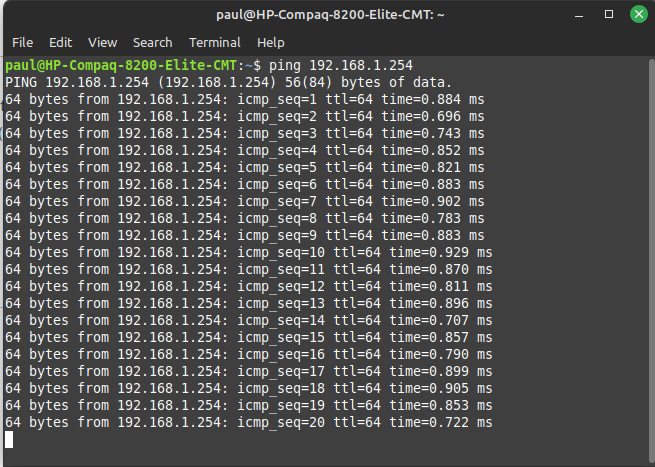Click the icmp_seq=20 last output line

coord(248,423)
